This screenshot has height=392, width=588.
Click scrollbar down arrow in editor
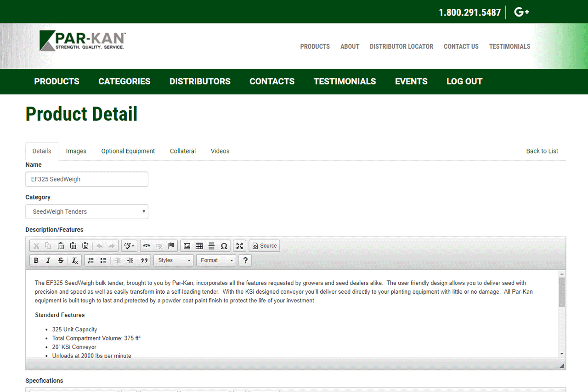(x=562, y=354)
